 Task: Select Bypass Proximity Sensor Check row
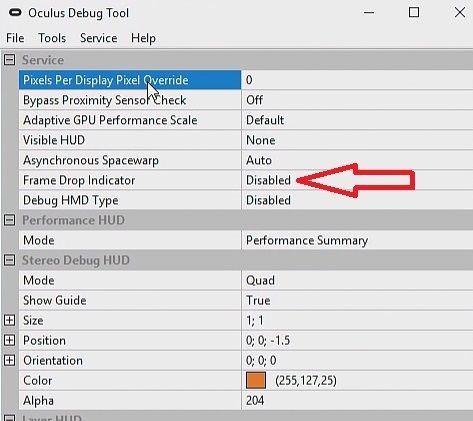(130, 100)
